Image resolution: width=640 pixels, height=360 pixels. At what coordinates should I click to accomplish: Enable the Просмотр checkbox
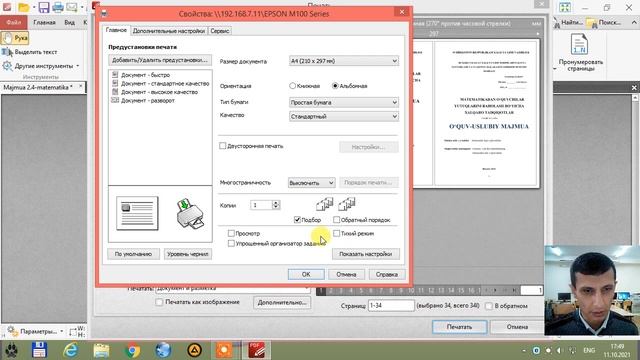point(231,233)
